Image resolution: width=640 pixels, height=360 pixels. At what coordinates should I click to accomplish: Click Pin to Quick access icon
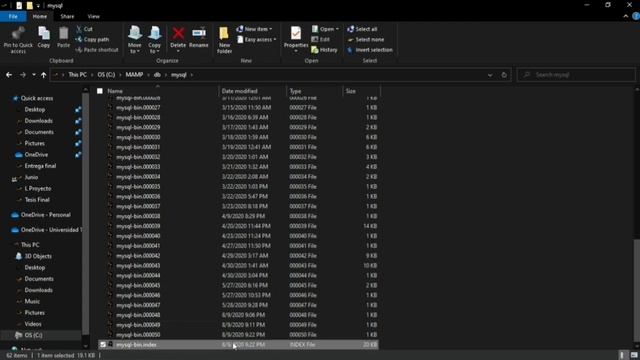18,33
